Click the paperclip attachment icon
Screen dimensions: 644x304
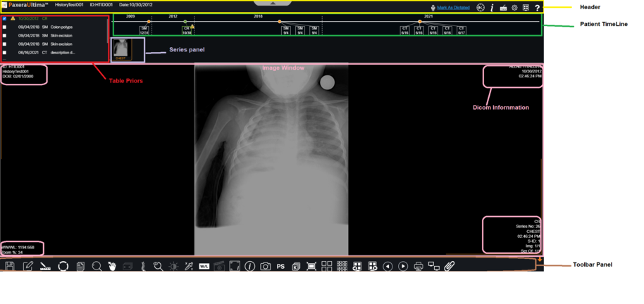450,266
